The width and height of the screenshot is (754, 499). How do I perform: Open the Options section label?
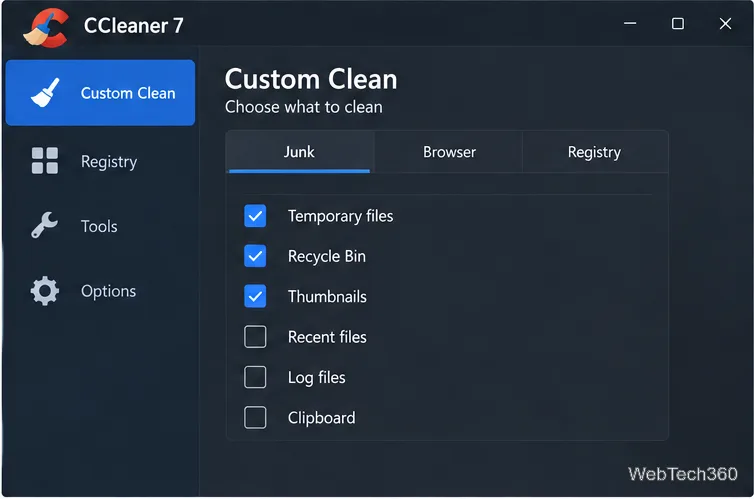109,291
